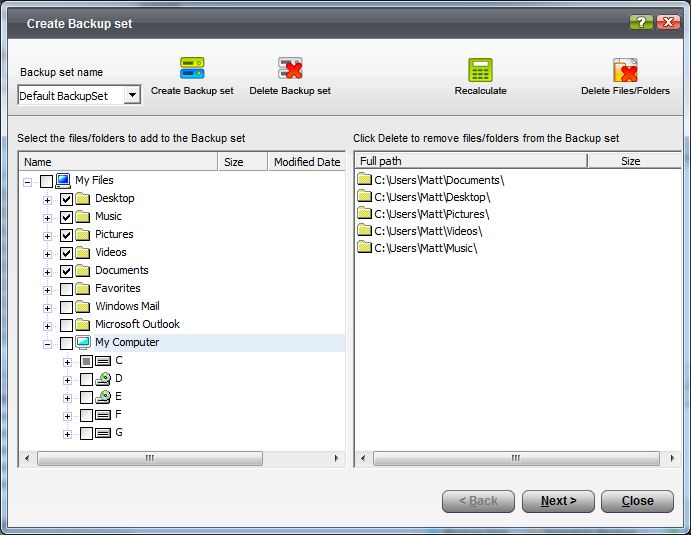Open help with the question mark icon
Image resolution: width=691 pixels, height=535 pixels.
[641, 22]
